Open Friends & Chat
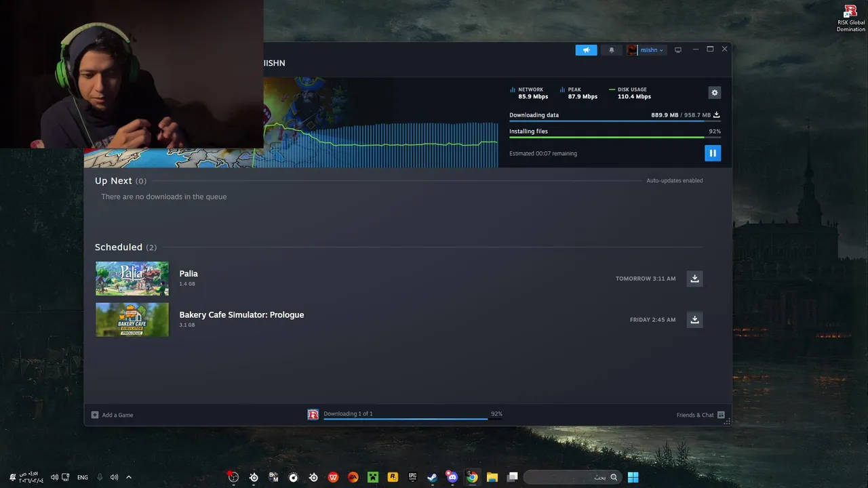This screenshot has width=868, height=488. (x=701, y=415)
